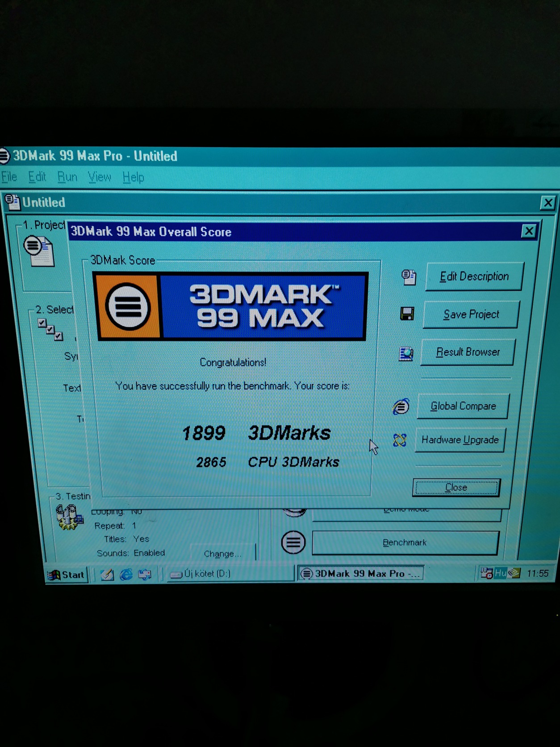Click the system clock showing 11:55

click(537, 573)
